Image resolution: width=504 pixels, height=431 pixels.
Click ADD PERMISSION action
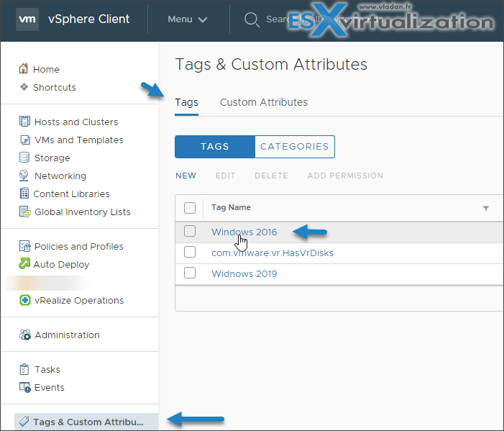point(345,176)
